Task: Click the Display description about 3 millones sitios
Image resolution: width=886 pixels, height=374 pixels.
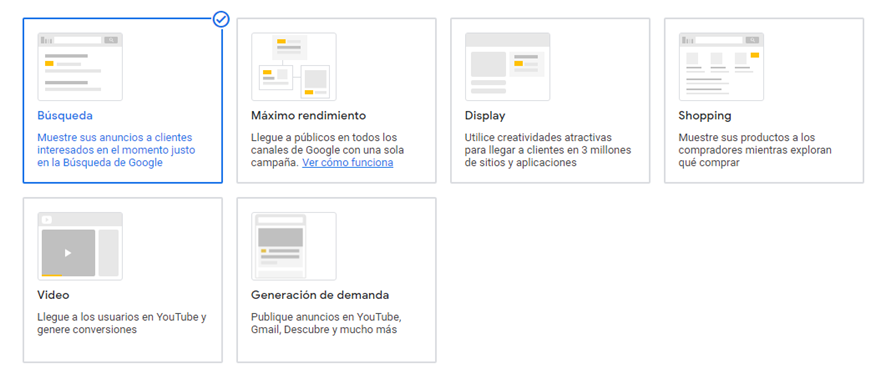Action: pos(548,150)
